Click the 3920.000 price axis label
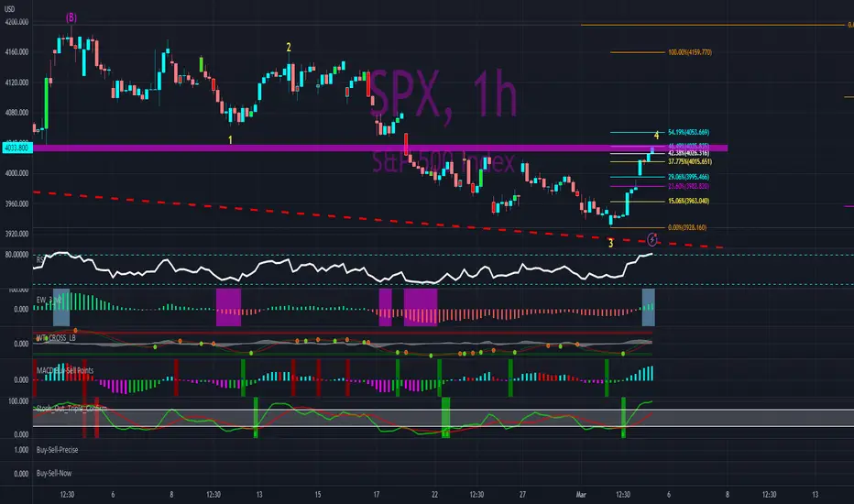The width and height of the screenshot is (854, 504). point(16,234)
